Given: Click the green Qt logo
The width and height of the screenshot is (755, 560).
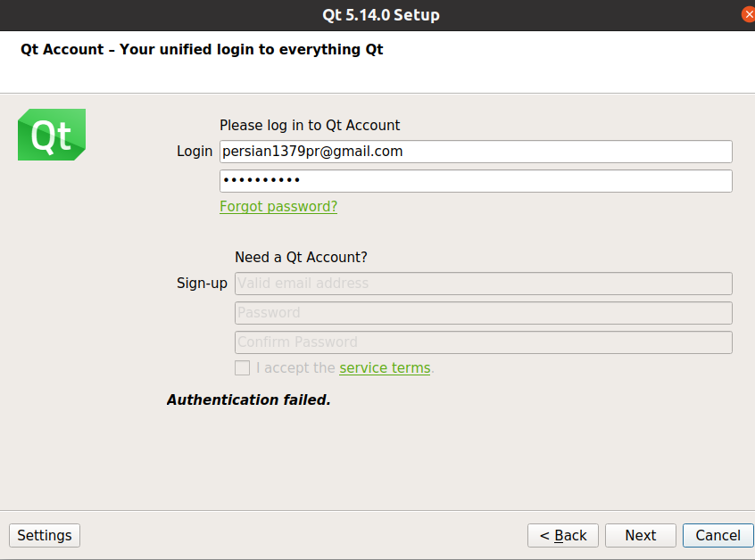Looking at the screenshot, I should click(52, 135).
